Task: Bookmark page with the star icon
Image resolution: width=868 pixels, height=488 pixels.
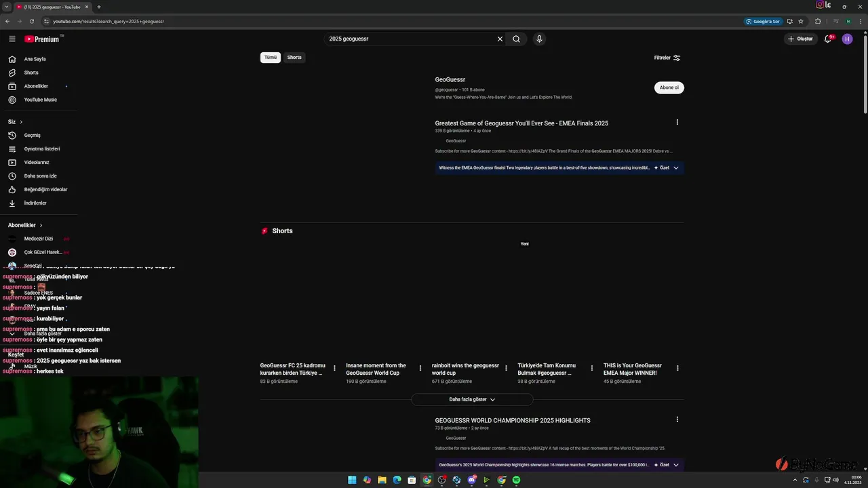Action: click(801, 21)
